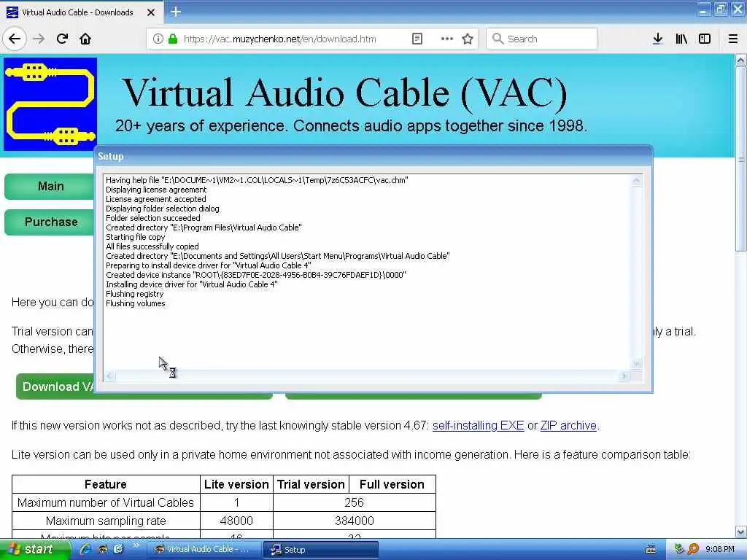Click the "Full version" column header
747x560 pixels.
pyautogui.click(x=392, y=484)
